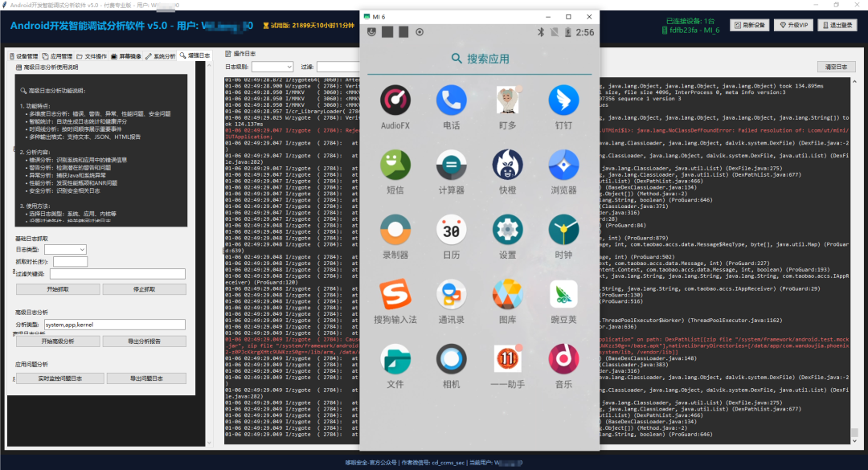
Task: Open the 设置 settings app
Action: point(508,230)
